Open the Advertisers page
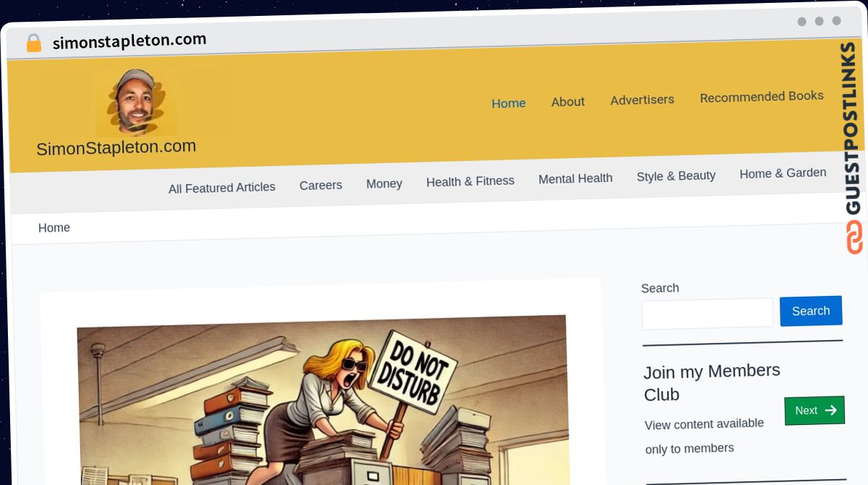Image resolution: width=868 pixels, height=485 pixels. coord(642,100)
